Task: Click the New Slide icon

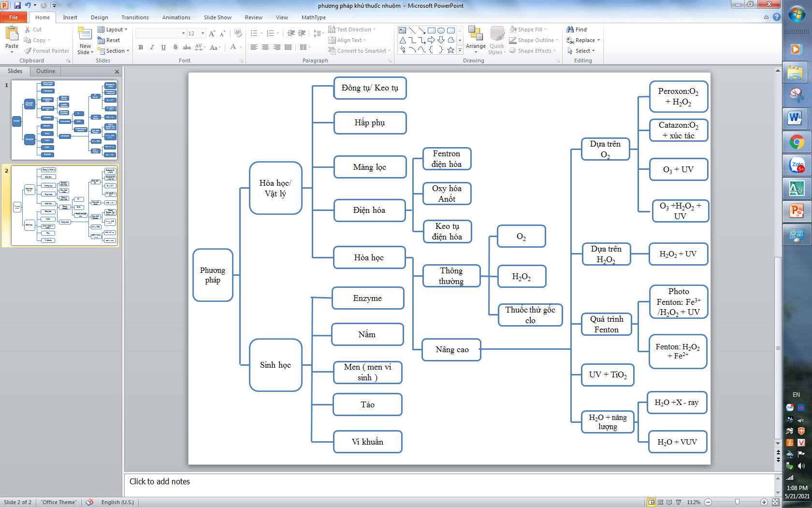Action: (x=85, y=34)
